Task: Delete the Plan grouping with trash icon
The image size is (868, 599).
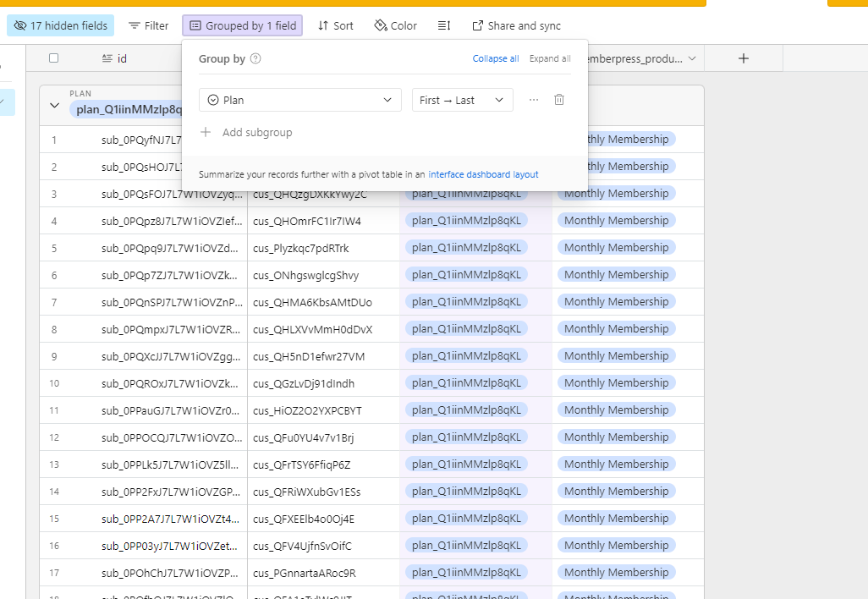Action: coord(559,100)
